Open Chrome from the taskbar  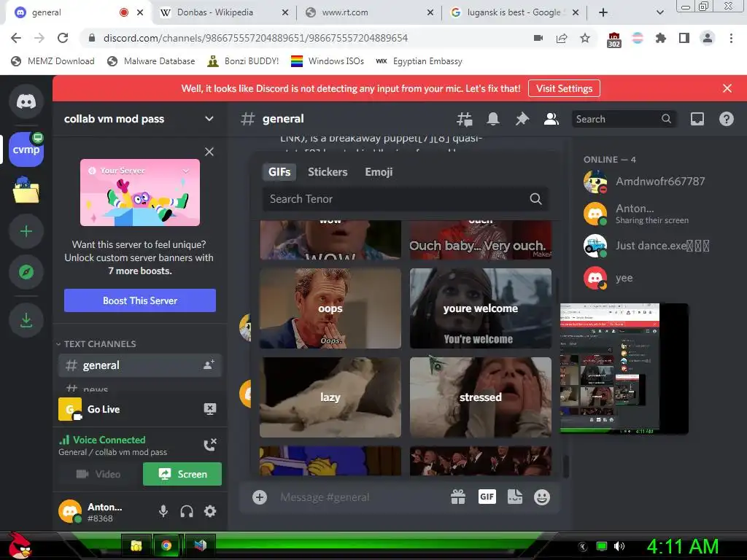[166, 545]
